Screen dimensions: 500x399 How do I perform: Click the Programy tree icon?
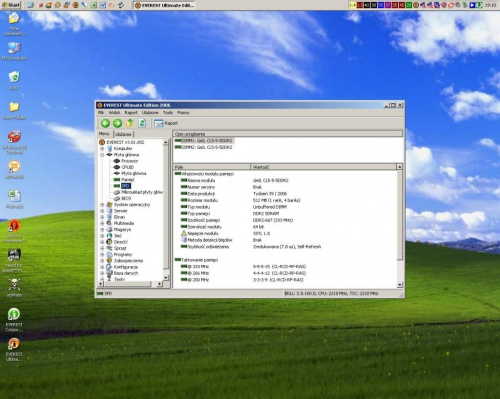109,255
